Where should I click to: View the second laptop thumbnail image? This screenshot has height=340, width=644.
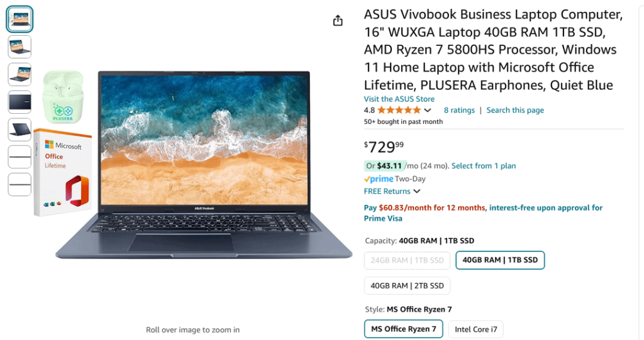pyautogui.click(x=19, y=47)
